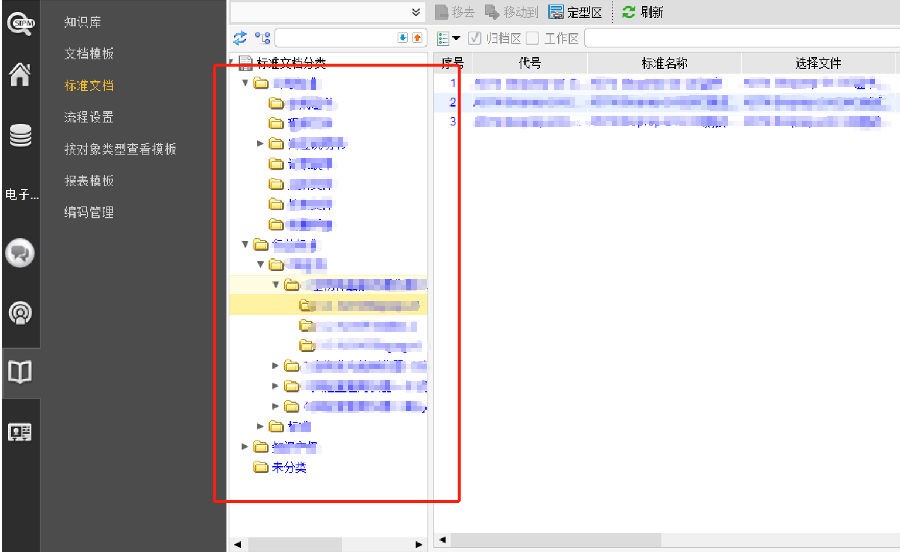The width and height of the screenshot is (900, 552).
Task: Toggle the 工作区 checkbox
Action: click(532, 38)
